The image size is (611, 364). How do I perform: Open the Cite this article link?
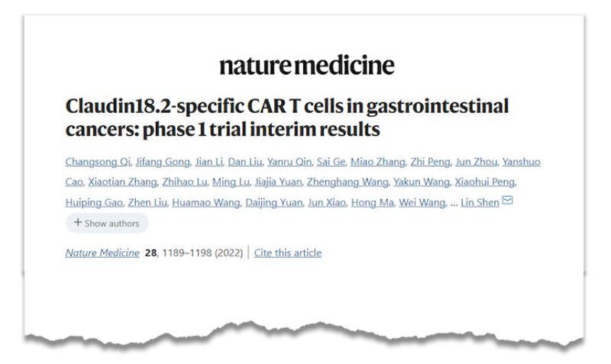click(x=288, y=253)
